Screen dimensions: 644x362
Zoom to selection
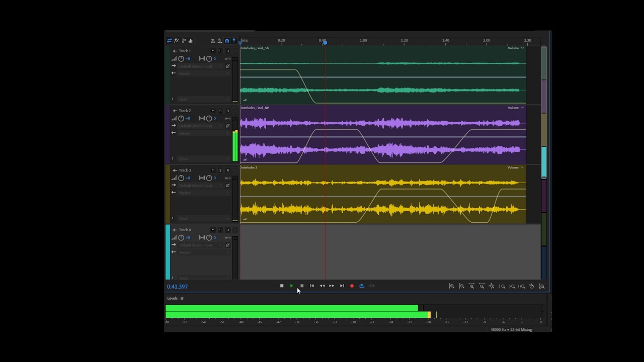[522, 286]
